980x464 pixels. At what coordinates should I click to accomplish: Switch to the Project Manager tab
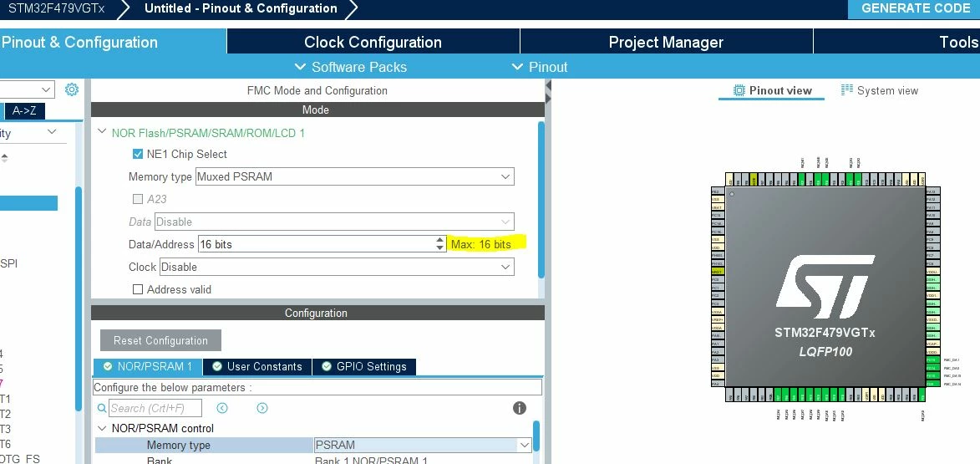[666, 42]
